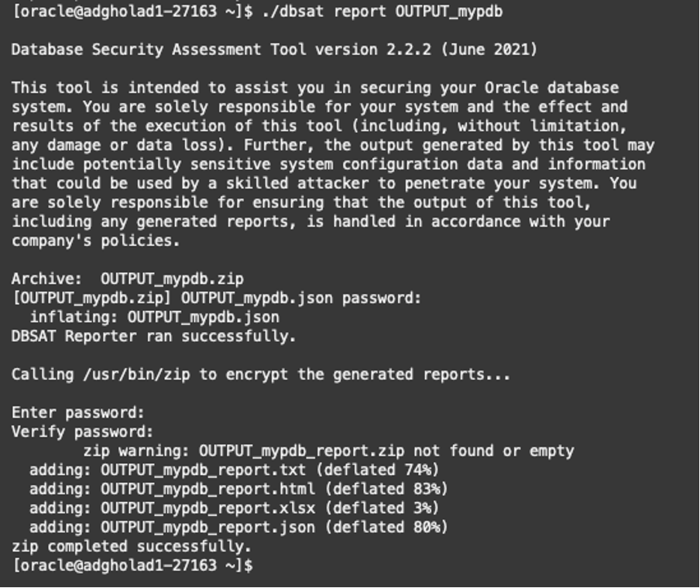Click the OUTPUT_mypdb_report.html adding line
Screen dimensions: 700x588
pyautogui.click(x=238, y=489)
